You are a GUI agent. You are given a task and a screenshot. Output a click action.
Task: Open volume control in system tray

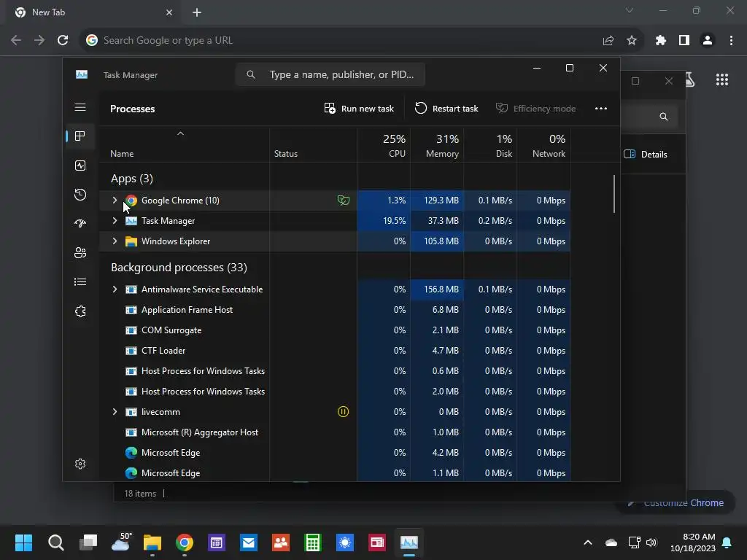click(x=651, y=542)
